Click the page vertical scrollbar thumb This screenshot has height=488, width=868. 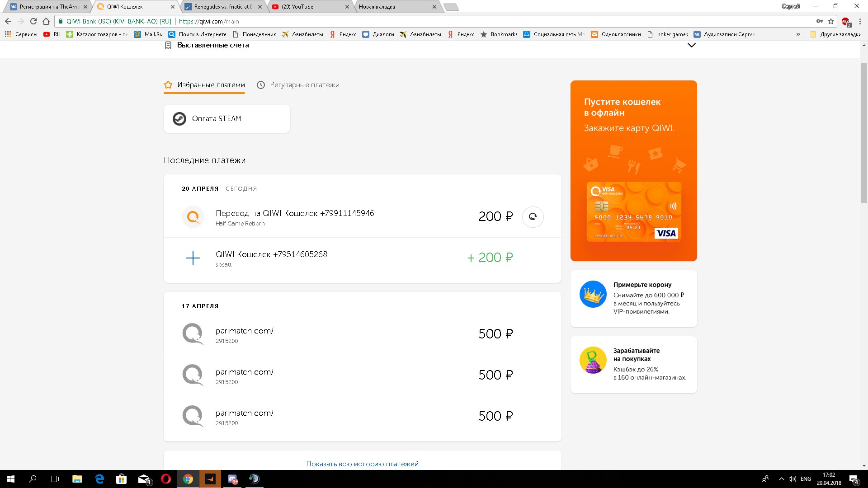click(x=864, y=131)
